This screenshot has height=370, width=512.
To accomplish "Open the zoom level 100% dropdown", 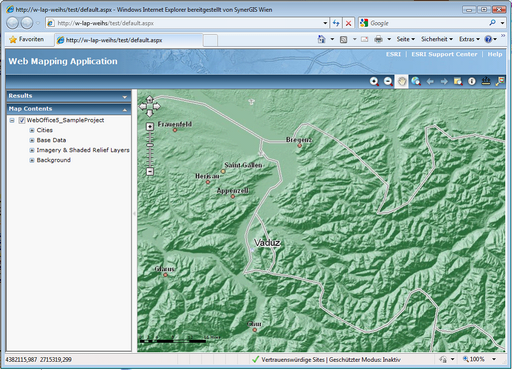I will click(494, 359).
